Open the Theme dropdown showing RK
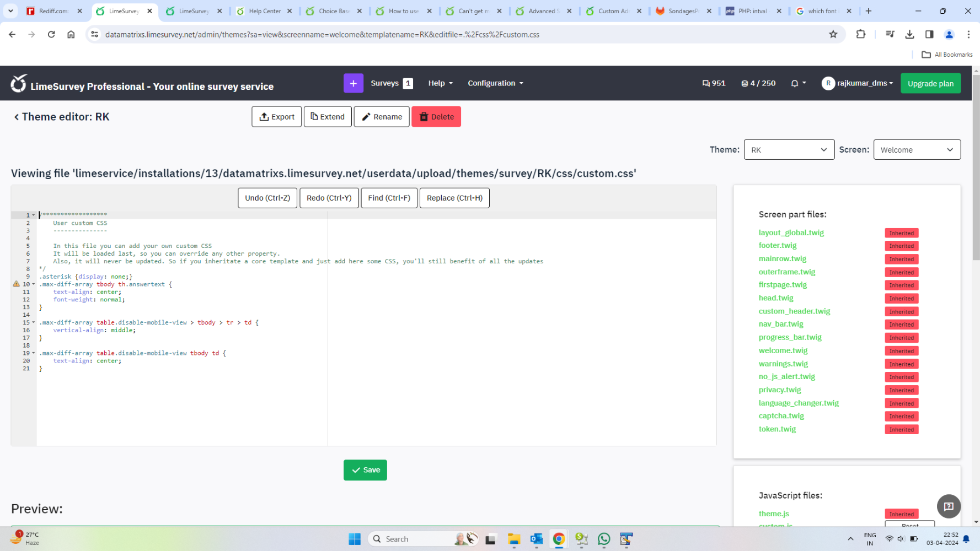This screenshot has height=551, width=980. coord(789,150)
